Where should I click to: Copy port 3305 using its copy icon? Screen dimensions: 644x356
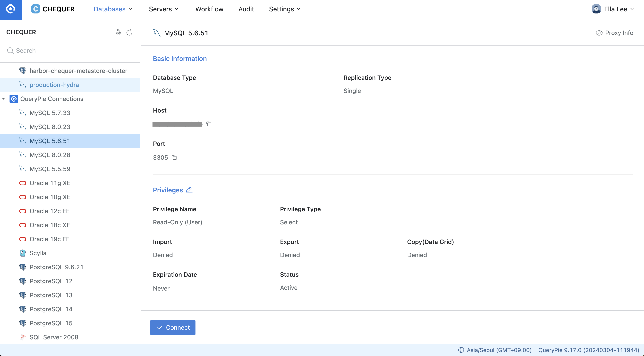[174, 157]
